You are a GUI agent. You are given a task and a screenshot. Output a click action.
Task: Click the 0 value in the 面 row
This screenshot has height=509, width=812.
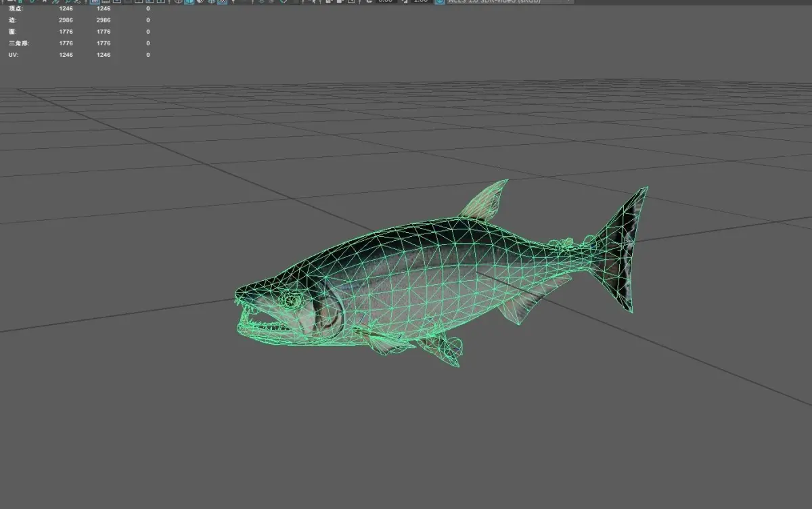[x=148, y=31]
